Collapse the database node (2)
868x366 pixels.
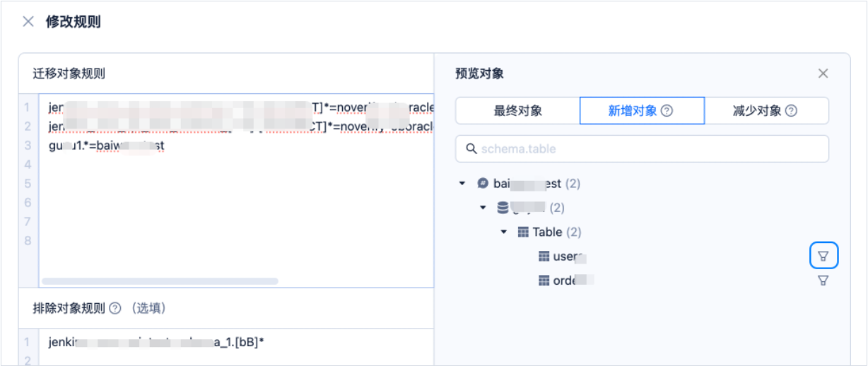[483, 208]
